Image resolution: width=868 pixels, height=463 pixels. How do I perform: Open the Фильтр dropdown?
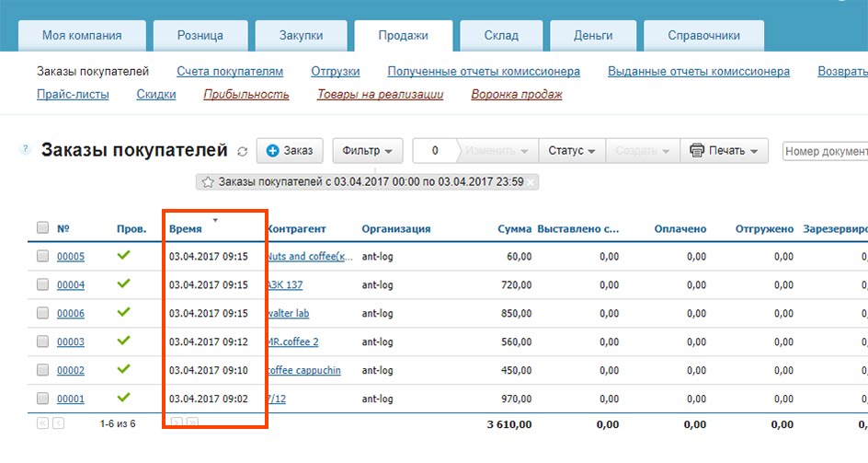[368, 151]
